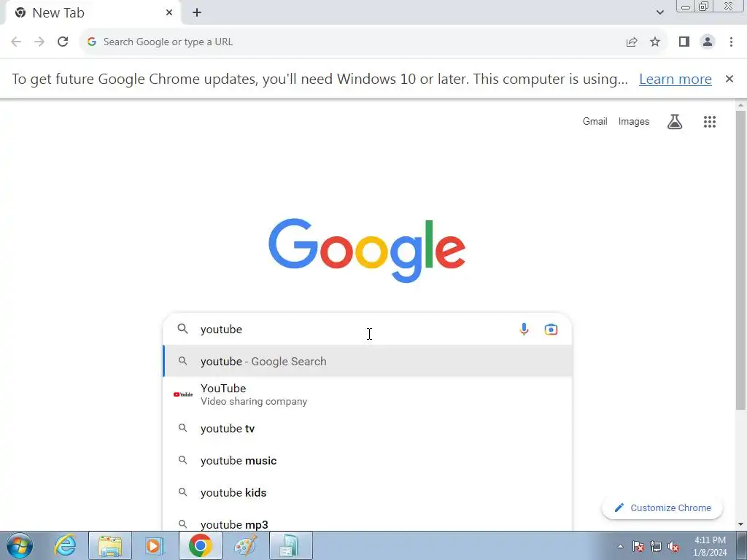Open the network tray icon

tap(656, 546)
